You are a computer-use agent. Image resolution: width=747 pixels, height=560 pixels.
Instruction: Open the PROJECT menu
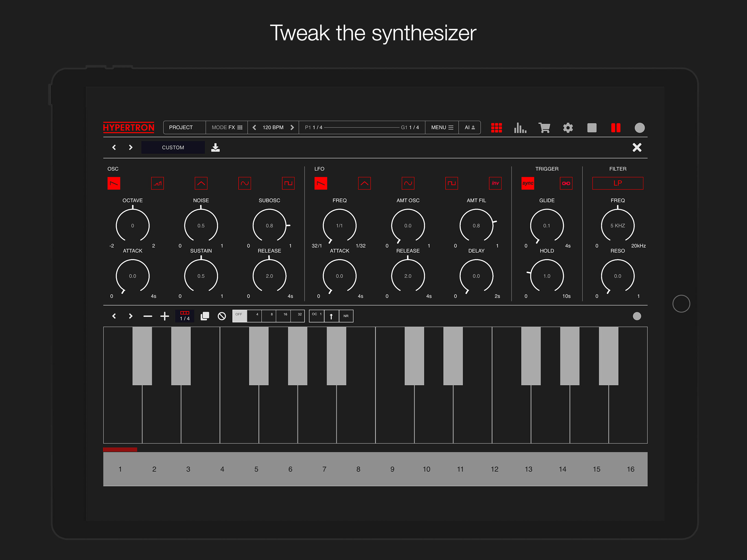point(181,128)
